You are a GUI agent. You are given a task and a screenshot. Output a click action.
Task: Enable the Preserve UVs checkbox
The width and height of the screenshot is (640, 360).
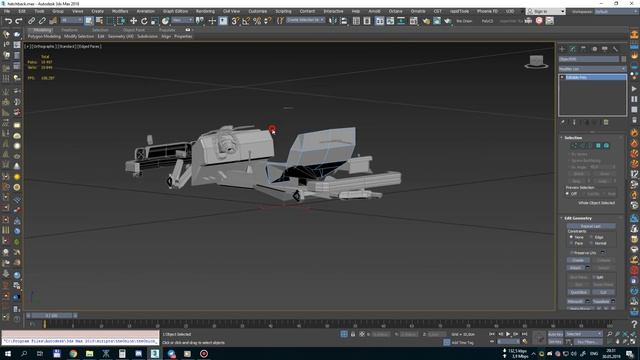pyautogui.click(x=571, y=253)
